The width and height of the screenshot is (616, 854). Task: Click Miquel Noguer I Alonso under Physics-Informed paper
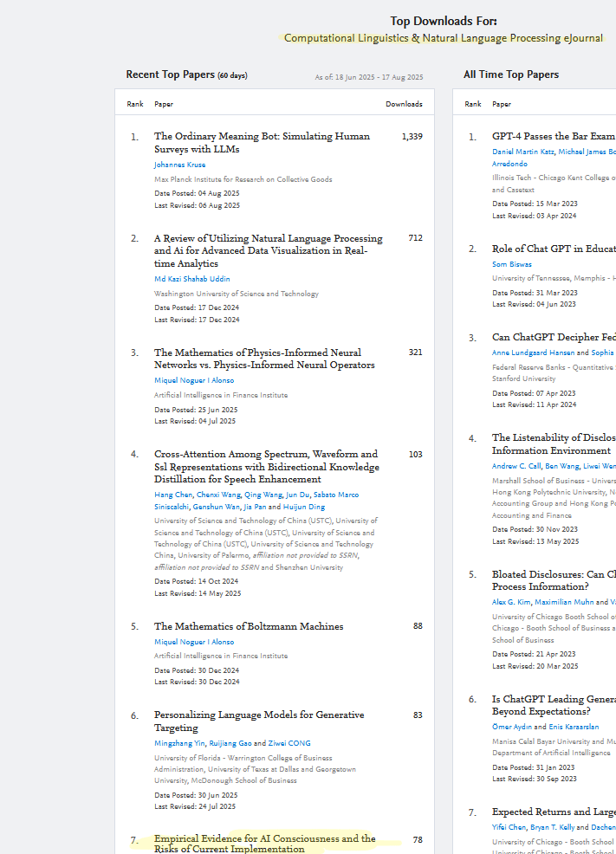point(194,380)
